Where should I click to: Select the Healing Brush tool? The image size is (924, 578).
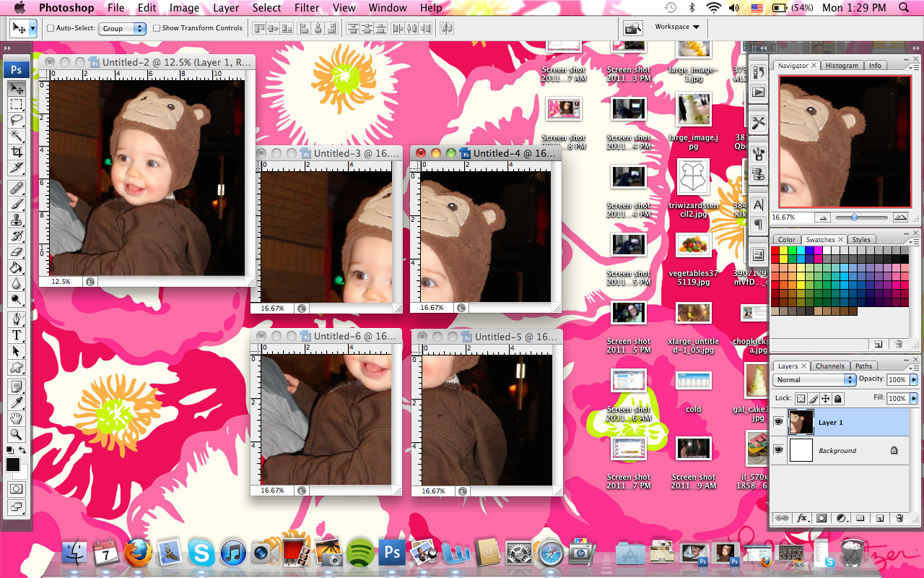tap(17, 188)
